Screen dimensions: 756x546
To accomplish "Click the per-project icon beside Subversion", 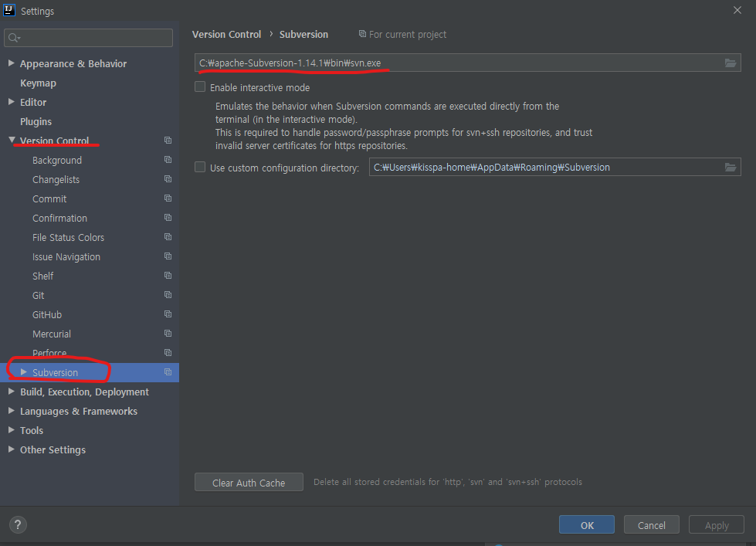I will click(168, 372).
